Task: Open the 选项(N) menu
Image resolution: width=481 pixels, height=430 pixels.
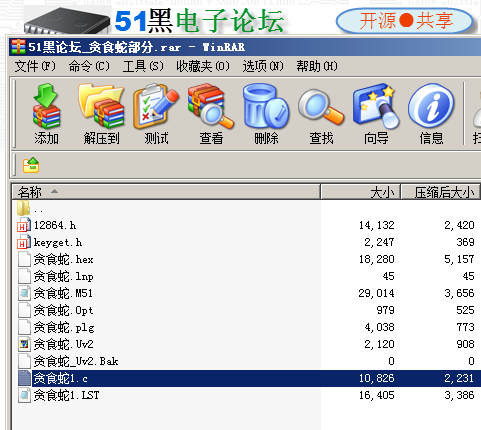Action: (263, 66)
